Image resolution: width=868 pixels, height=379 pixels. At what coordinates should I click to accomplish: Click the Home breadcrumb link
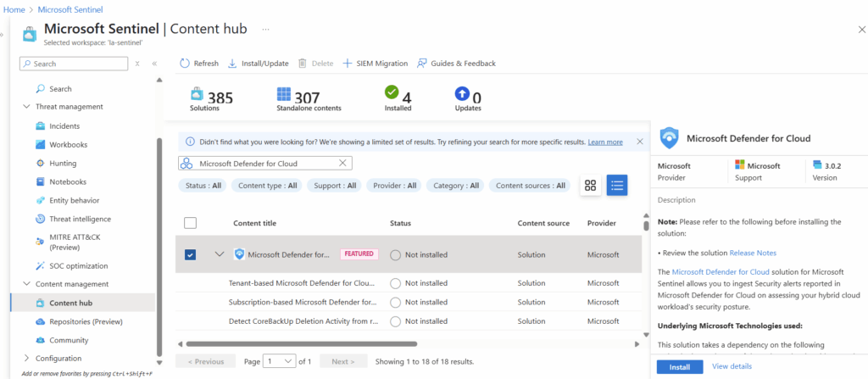(x=14, y=9)
